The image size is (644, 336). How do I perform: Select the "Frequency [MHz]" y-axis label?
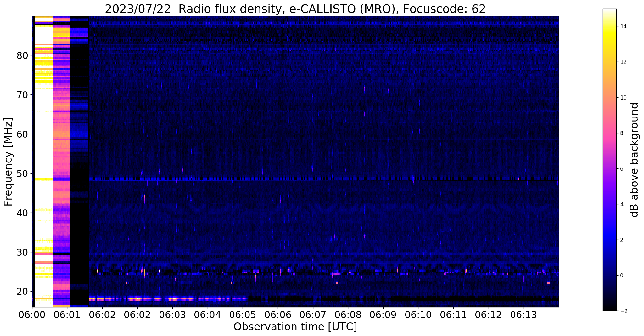tap(8, 162)
